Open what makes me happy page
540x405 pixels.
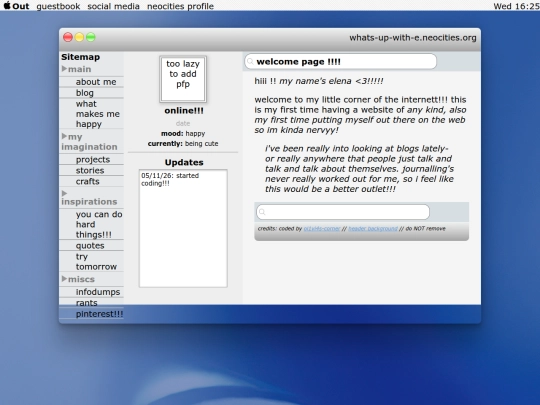98,114
